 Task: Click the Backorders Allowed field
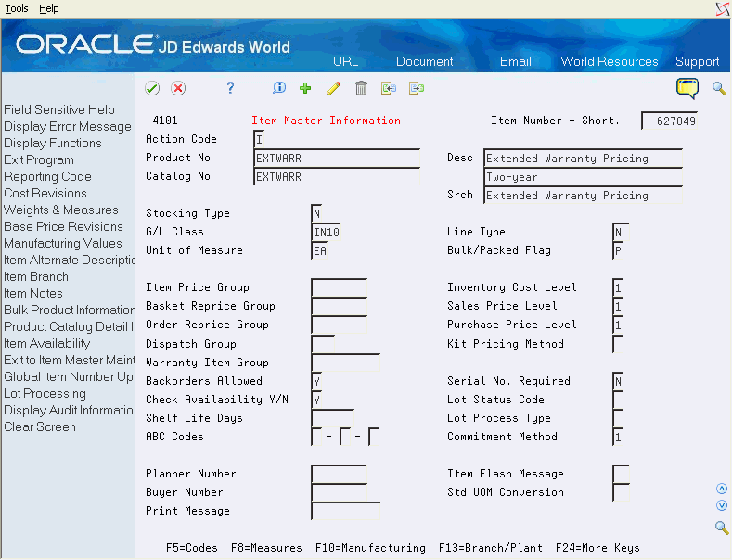pyautogui.click(x=316, y=381)
